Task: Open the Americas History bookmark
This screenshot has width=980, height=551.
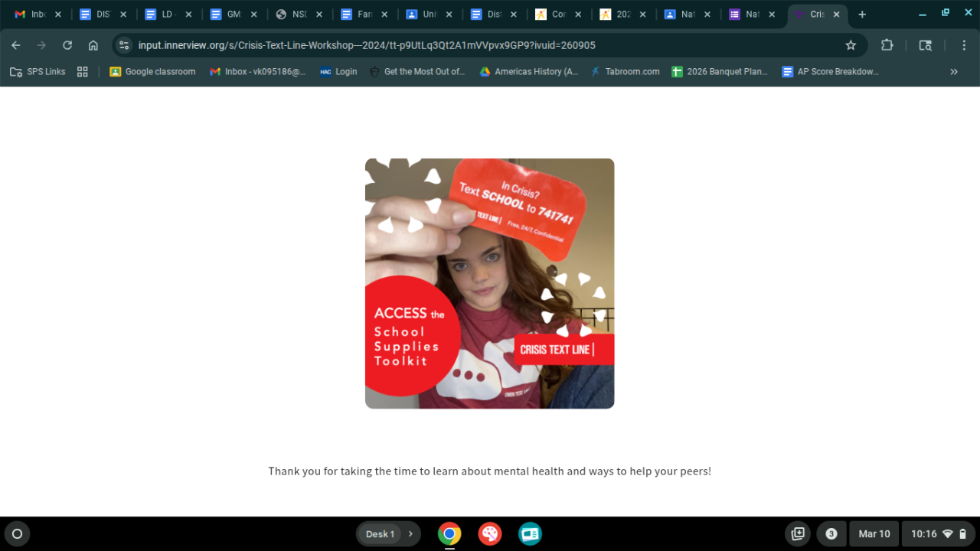Action: tap(529, 72)
